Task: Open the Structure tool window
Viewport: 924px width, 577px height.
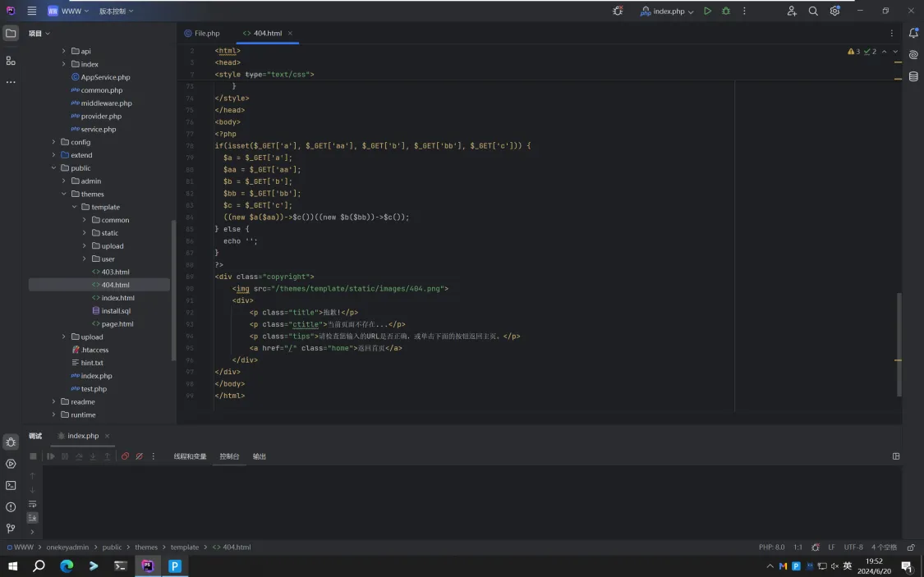Action: [11, 61]
